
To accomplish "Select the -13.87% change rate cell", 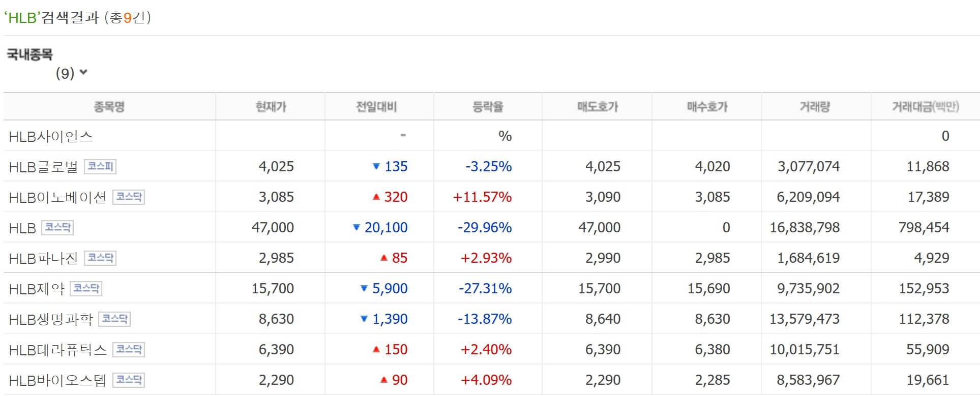I will [x=485, y=319].
